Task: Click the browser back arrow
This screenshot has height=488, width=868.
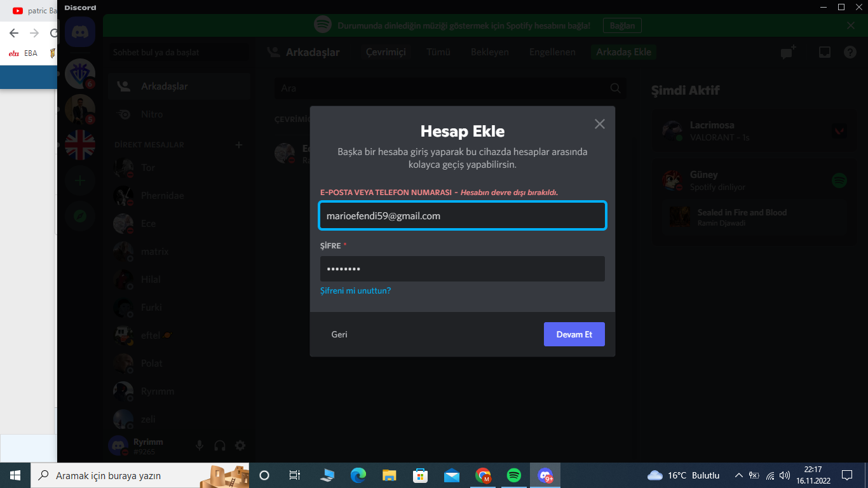Action: [14, 33]
